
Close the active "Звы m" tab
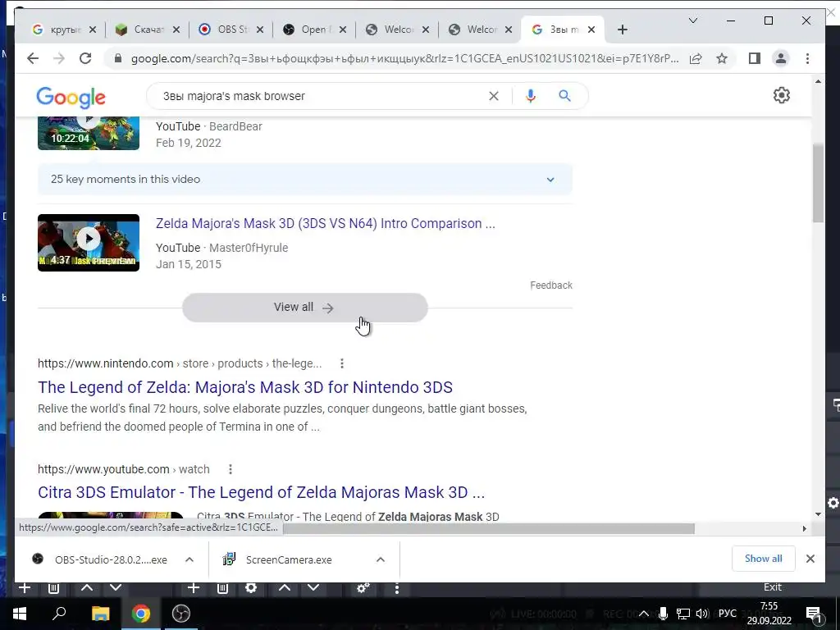(591, 30)
